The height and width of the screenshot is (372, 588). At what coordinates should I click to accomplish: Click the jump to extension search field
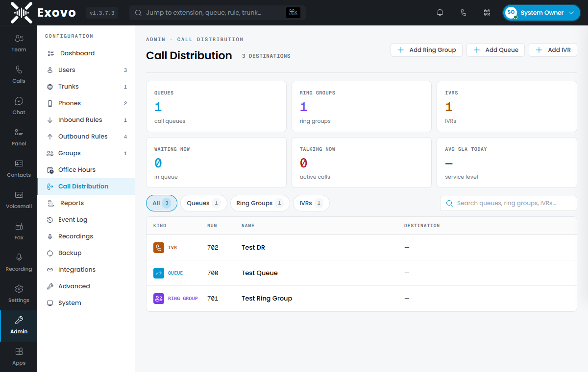218,13
